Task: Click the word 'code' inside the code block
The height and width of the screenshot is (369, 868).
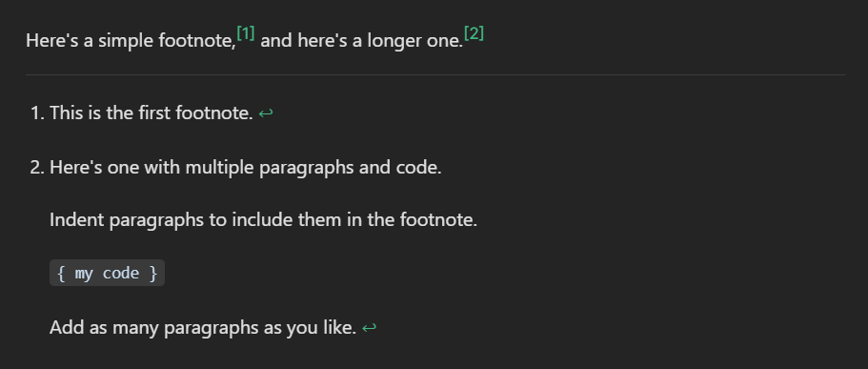Action: (121, 273)
